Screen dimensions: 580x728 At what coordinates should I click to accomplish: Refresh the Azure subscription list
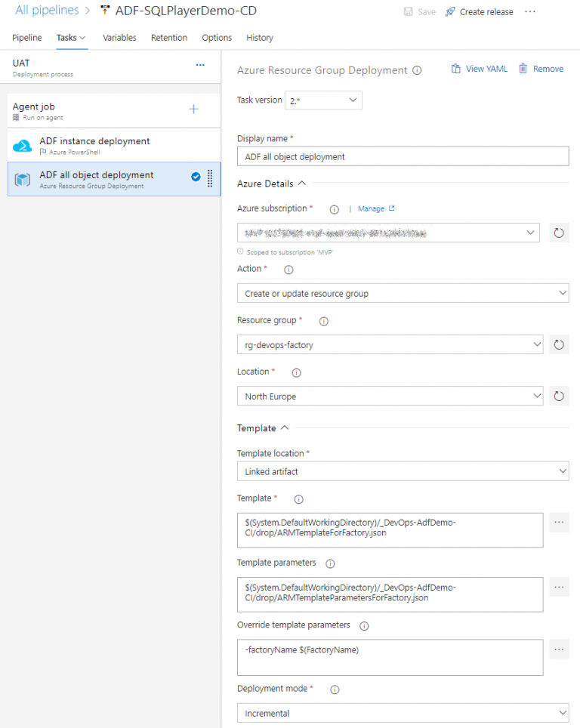[x=559, y=233]
